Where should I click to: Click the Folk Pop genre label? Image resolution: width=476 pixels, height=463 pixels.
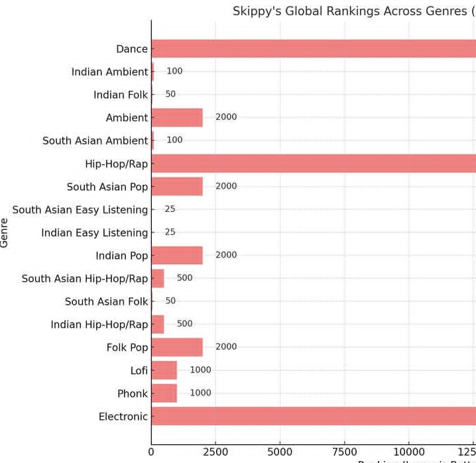click(127, 348)
